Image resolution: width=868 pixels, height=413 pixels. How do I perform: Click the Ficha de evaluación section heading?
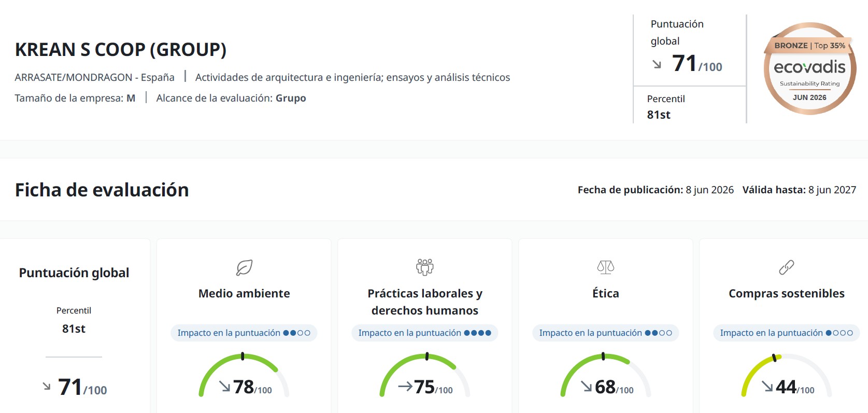click(x=102, y=190)
